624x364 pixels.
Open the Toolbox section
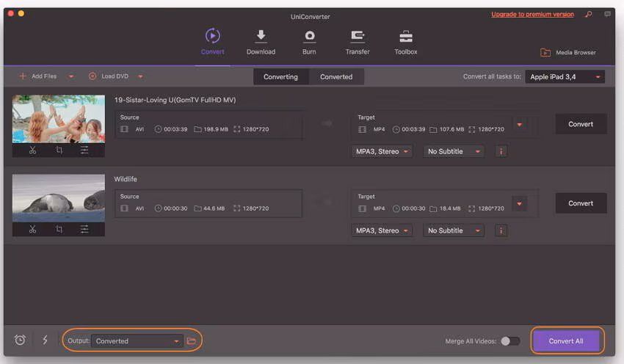coord(405,42)
